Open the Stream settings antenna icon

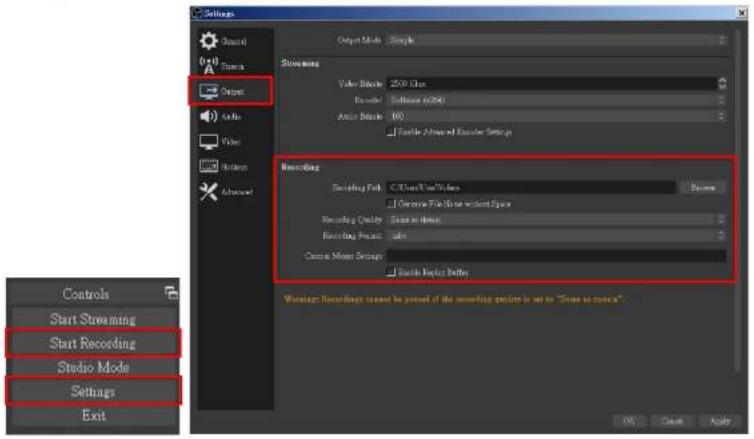209,65
